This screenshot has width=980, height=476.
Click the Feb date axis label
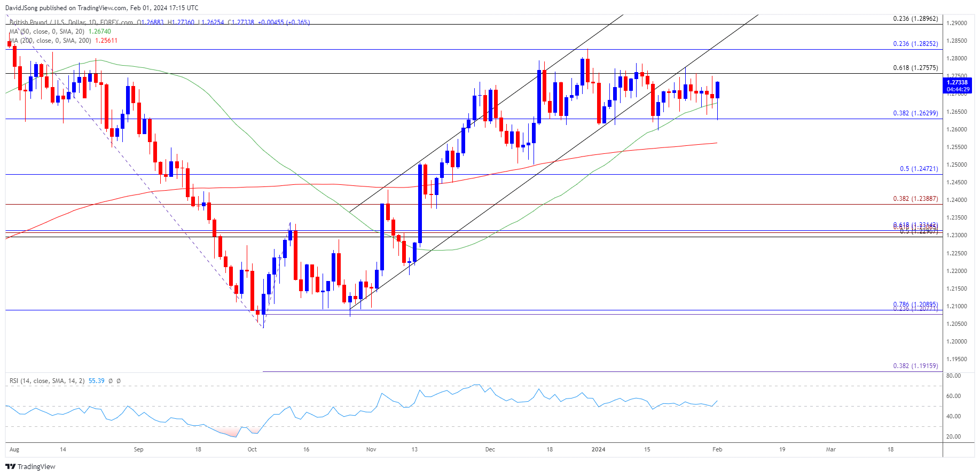point(717,449)
